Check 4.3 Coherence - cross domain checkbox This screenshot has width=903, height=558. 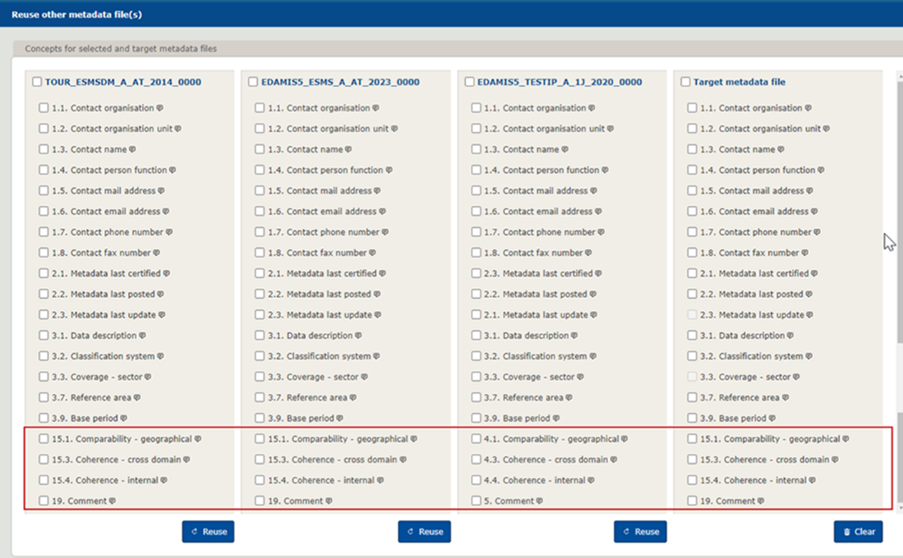click(x=476, y=460)
